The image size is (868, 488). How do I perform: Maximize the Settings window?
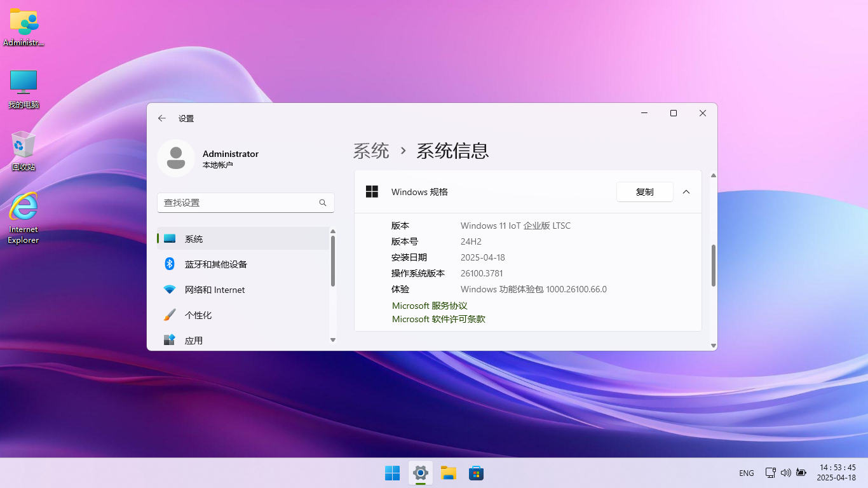coord(674,113)
